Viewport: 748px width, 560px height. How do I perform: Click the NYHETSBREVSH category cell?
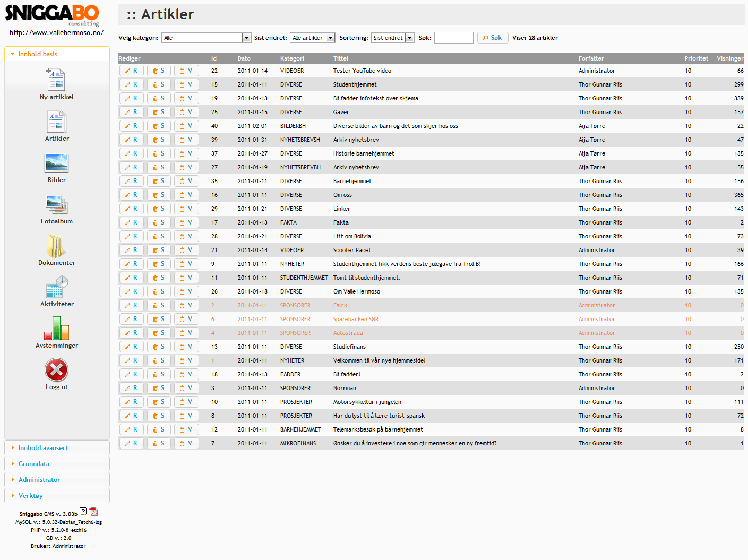click(x=300, y=140)
